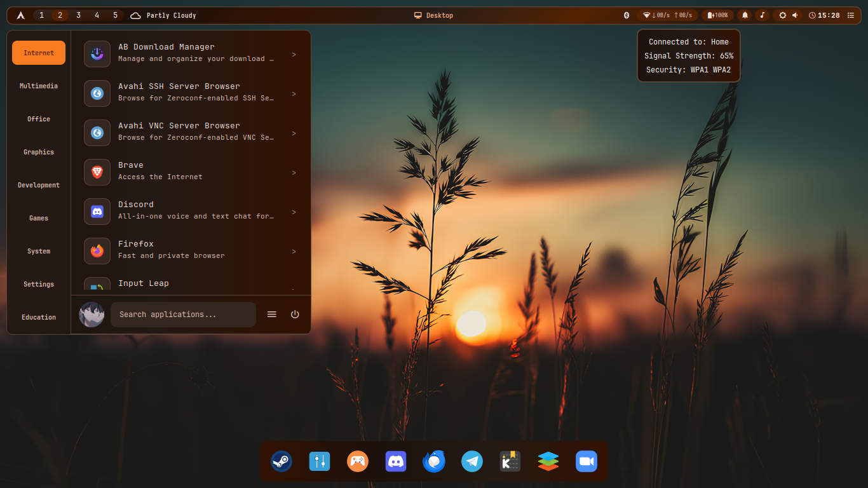The height and width of the screenshot is (488, 868).
Task: Click the Firefox icon in the app list
Action: click(97, 251)
